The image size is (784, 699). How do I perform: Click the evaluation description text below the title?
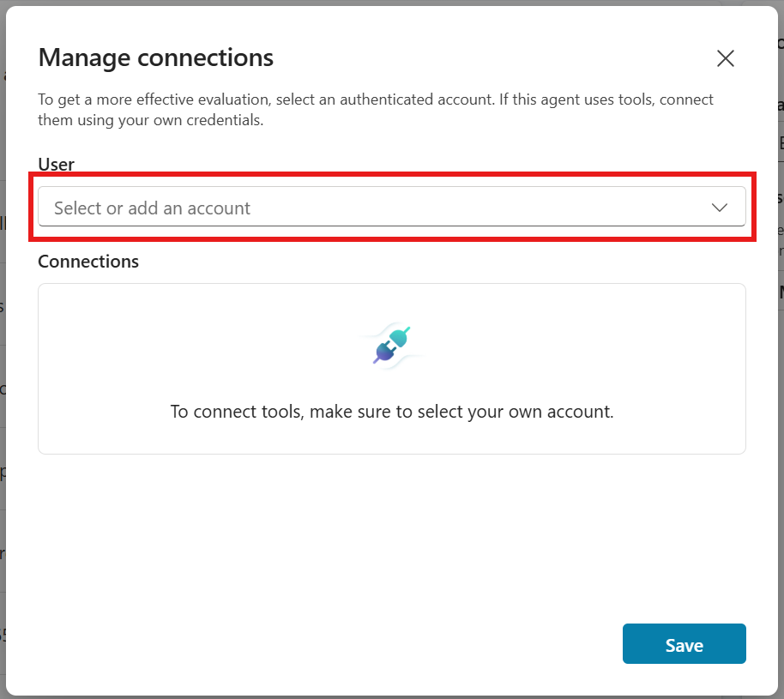tap(375, 109)
